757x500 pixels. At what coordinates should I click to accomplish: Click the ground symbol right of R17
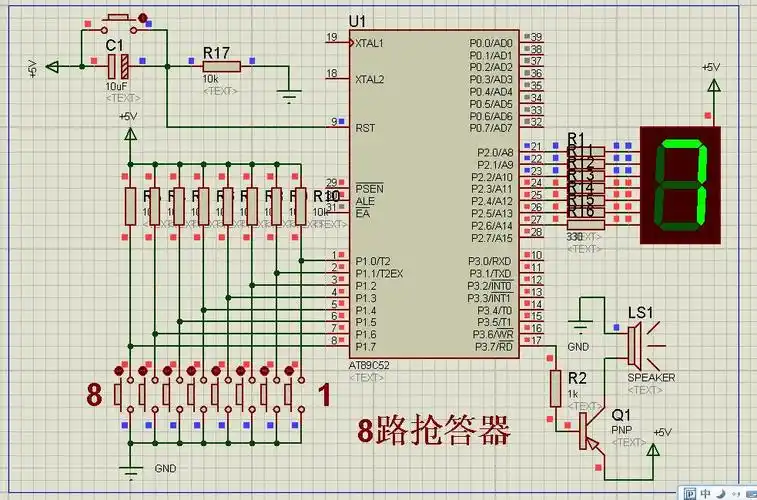click(x=291, y=96)
